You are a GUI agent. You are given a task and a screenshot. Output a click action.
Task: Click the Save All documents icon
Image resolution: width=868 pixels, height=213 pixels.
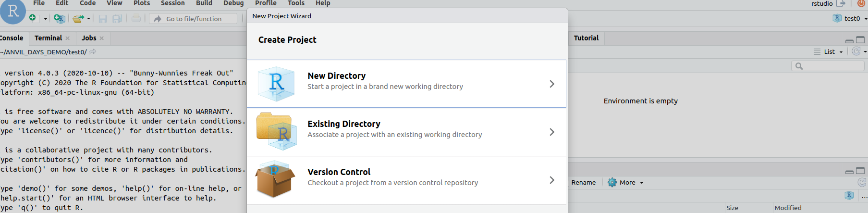pyautogui.click(x=117, y=19)
